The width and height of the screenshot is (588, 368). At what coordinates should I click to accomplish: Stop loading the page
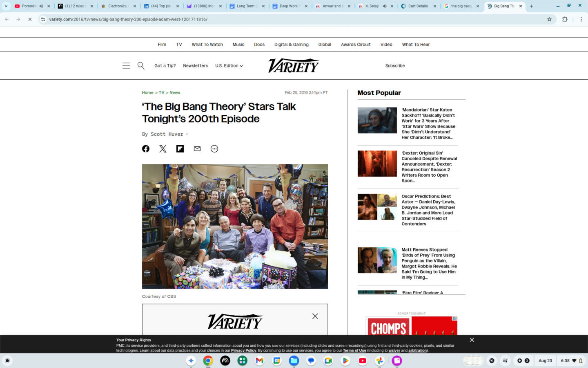(x=30, y=19)
